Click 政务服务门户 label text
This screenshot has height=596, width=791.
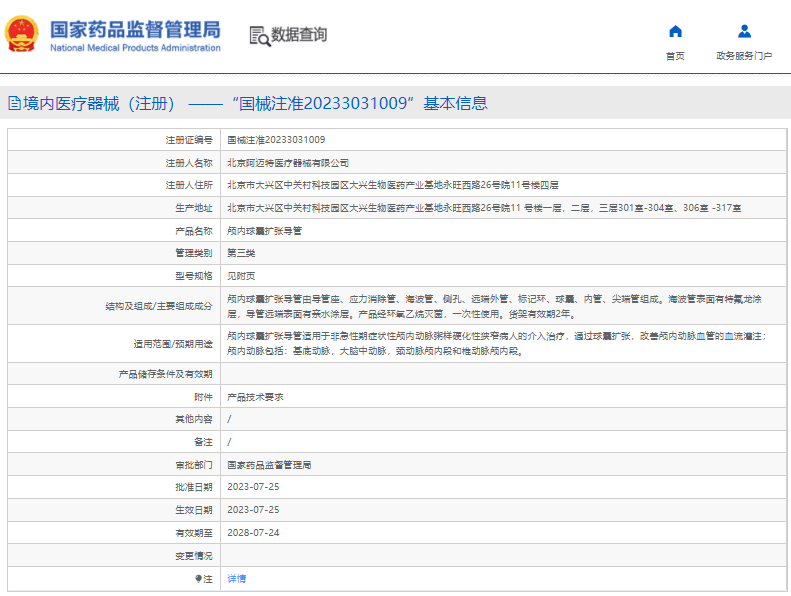[744, 56]
